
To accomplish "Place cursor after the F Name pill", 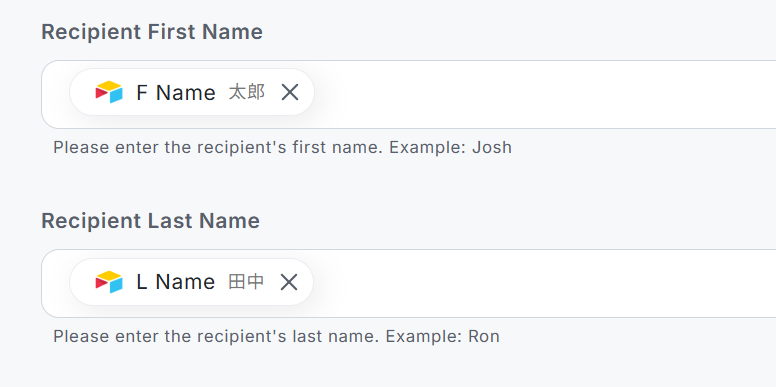I will (544, 95).
